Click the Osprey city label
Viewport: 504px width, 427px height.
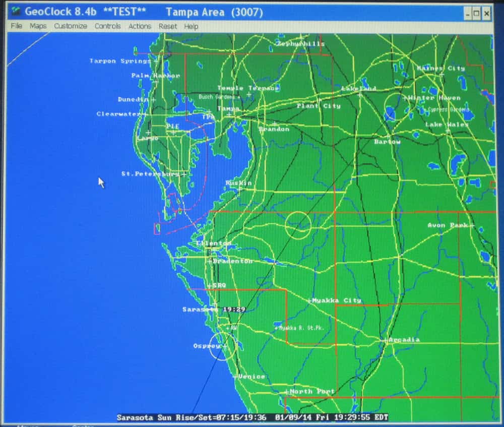pyautogui.click(x=207, y=346)
